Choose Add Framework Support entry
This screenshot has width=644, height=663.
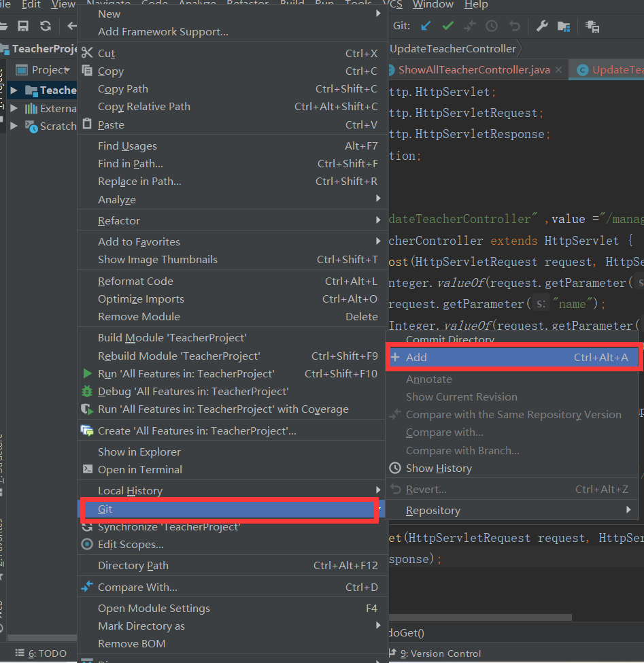click(x=233, y=32)
